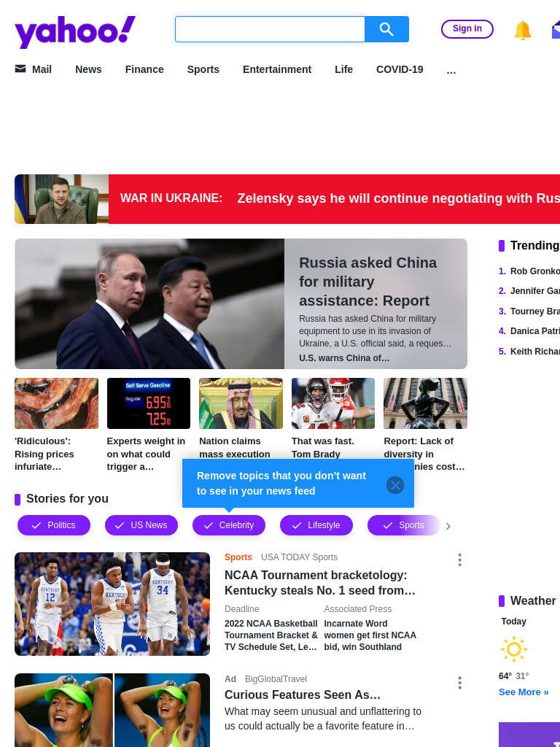Click the BigGlobalTravel advertiser label
This screenshot has height=747, width=560.
[x=276, y=679]
